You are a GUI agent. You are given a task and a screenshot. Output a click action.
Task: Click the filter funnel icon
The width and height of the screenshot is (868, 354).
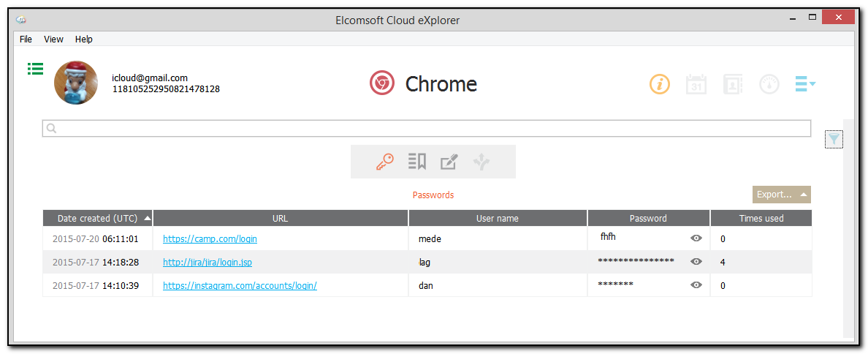(x=834, y=139)
